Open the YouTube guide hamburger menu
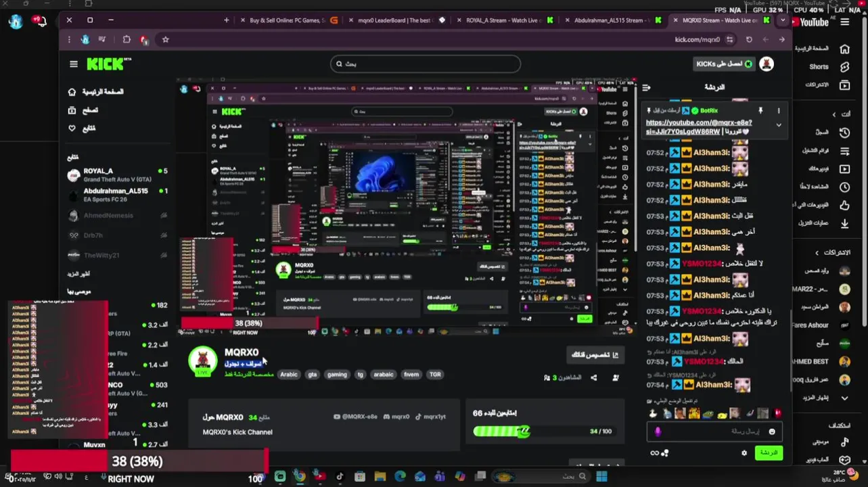 pos(845,22)
